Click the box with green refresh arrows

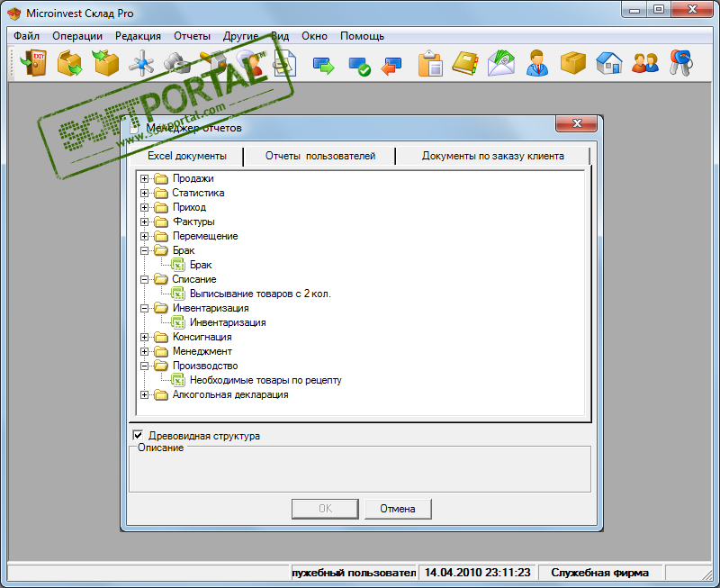click(70, 63)
